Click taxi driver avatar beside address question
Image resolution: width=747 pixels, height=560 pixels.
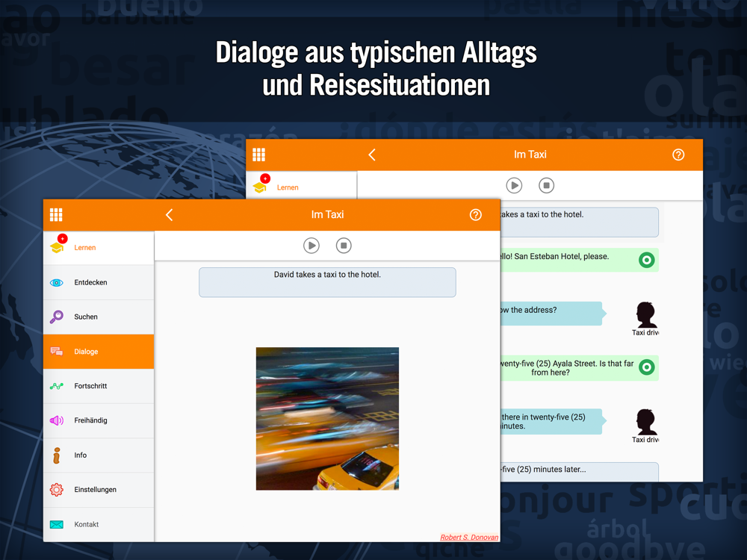pos(646,315)
